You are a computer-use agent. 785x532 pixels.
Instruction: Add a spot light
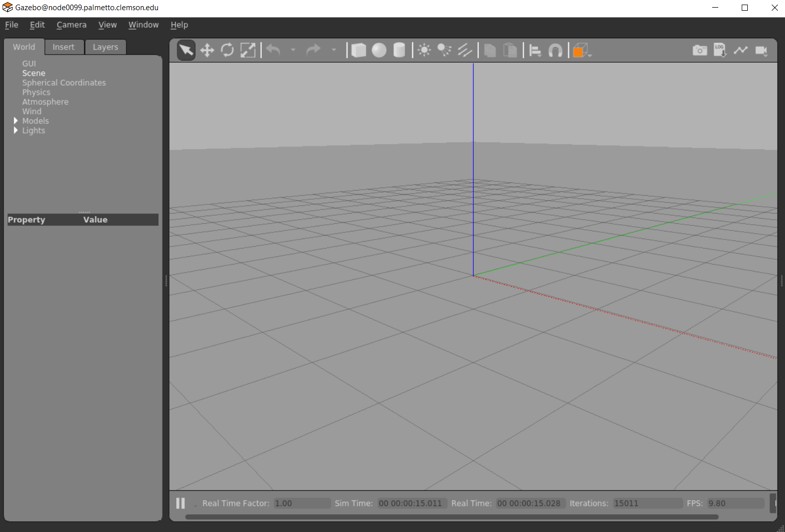point(444,50)
